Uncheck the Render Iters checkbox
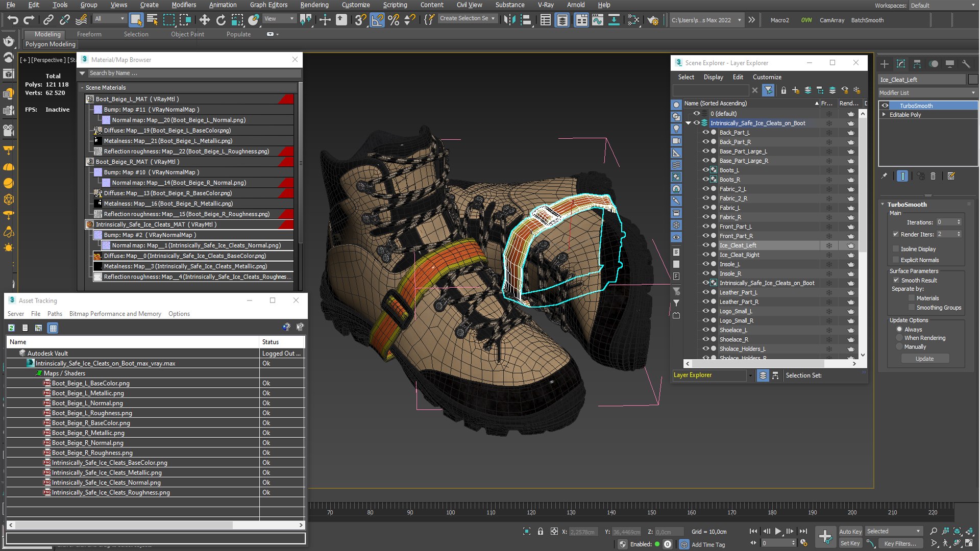 896,234
